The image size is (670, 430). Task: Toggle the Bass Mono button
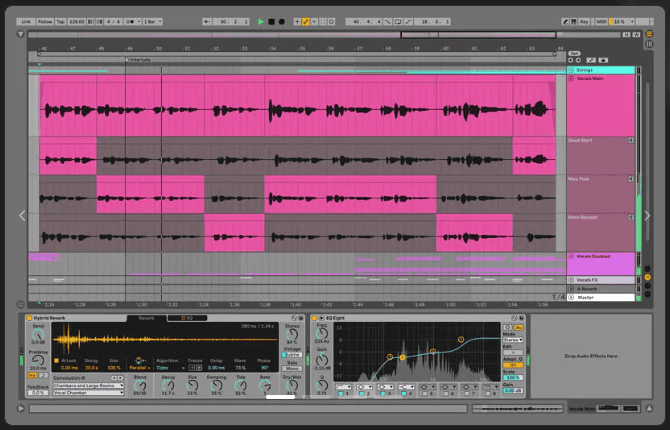click(x=292, y=368)
